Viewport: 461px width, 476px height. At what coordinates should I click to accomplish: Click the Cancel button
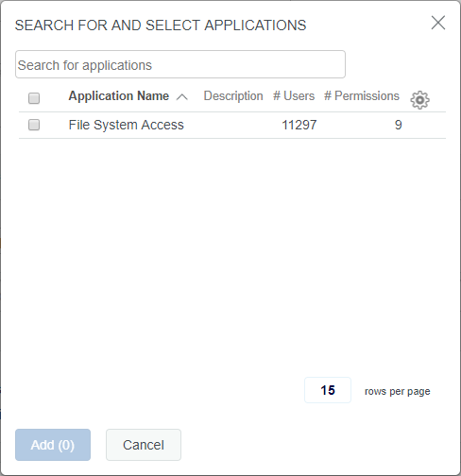144,445
